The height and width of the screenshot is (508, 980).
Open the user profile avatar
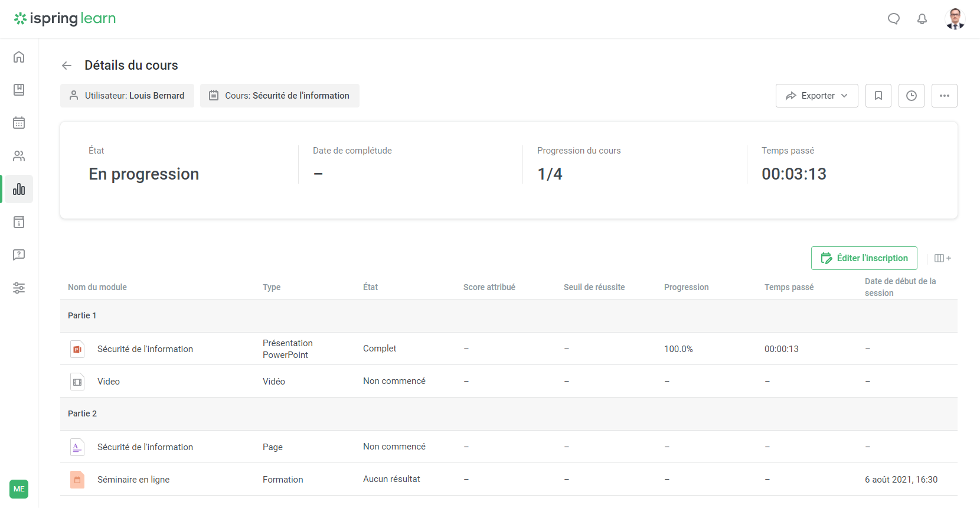pyautogui.click(x=955, y=19)
